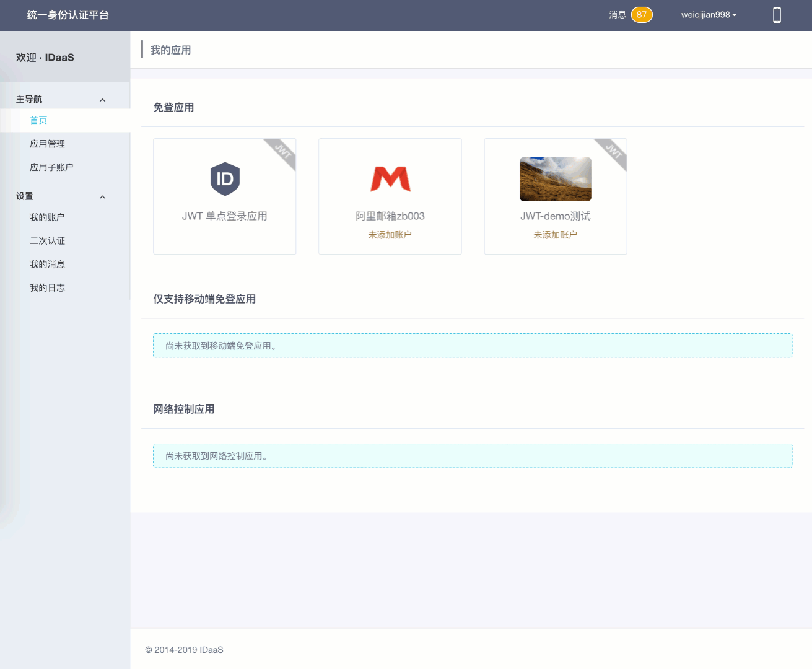Open the JWT-demo测试 landscape thumbnail

pos(556,179)
